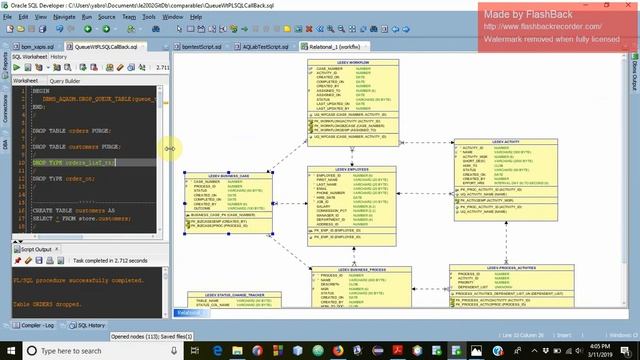Expand the Reports side panel

coord(5,64)
